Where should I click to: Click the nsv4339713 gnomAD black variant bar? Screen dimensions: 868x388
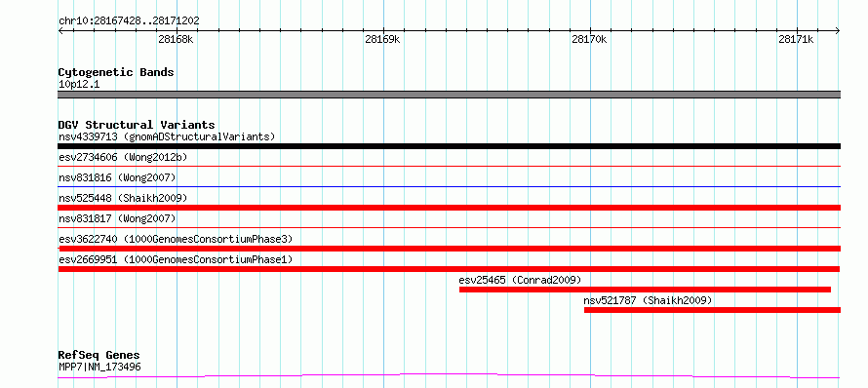(x=449, y=146)
